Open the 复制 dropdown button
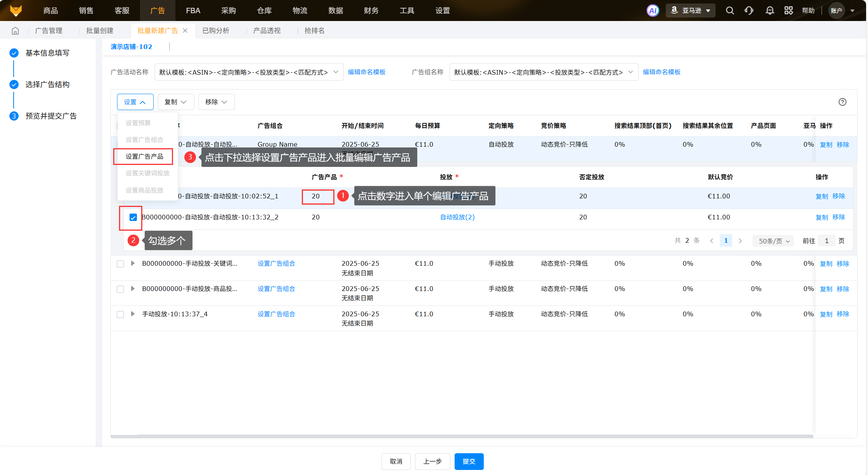The width and height of the screenshot is (868, 475). coord(175,102)
